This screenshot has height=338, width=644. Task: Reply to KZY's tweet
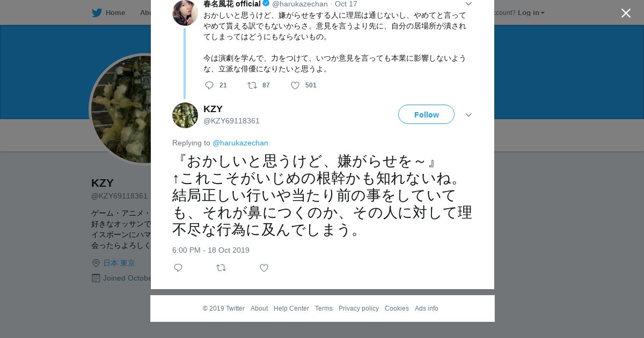pos(178,268)
